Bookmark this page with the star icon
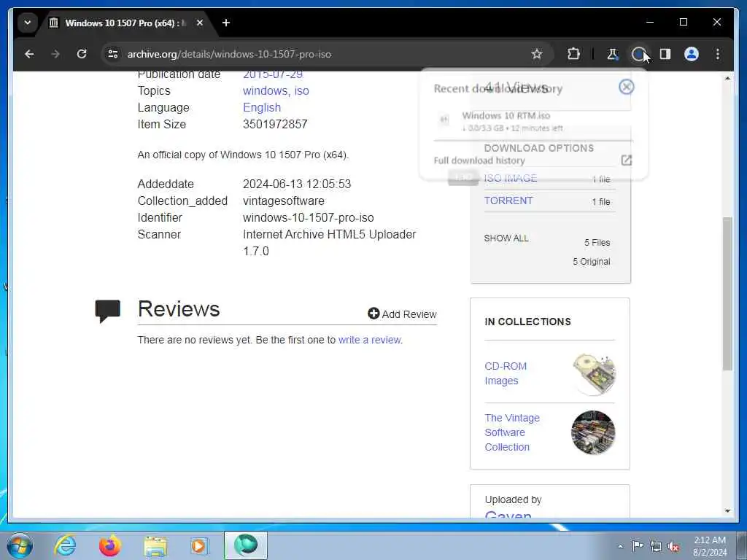Viewport: 747px width, 560px height. click(537, 54)
